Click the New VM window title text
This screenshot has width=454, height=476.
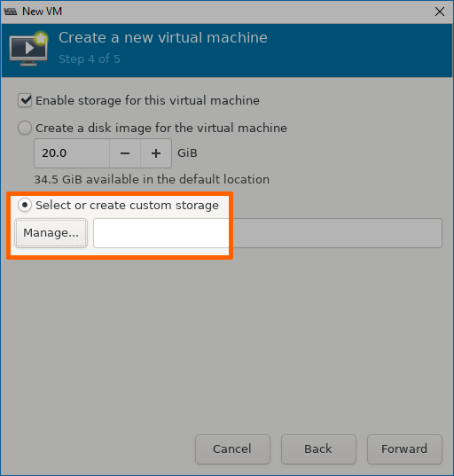click(43, 12)
